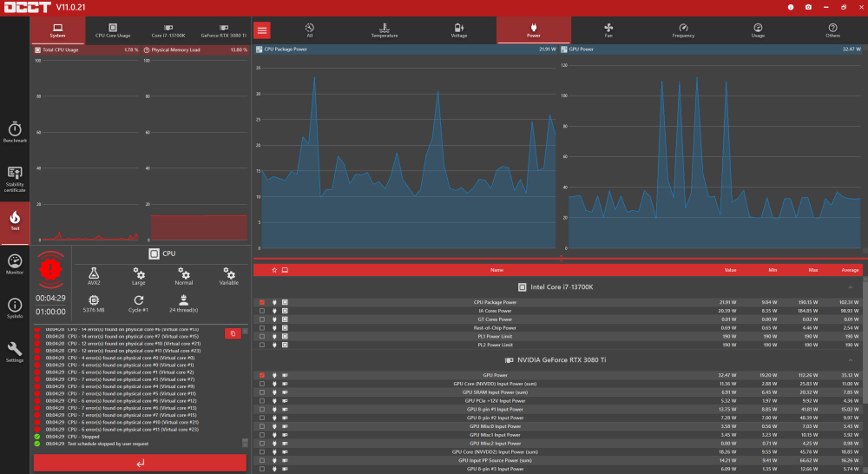Select the "Test schedule stopped by user request" log entry
Screen dimensions: 868x474
tap(108, 444)
